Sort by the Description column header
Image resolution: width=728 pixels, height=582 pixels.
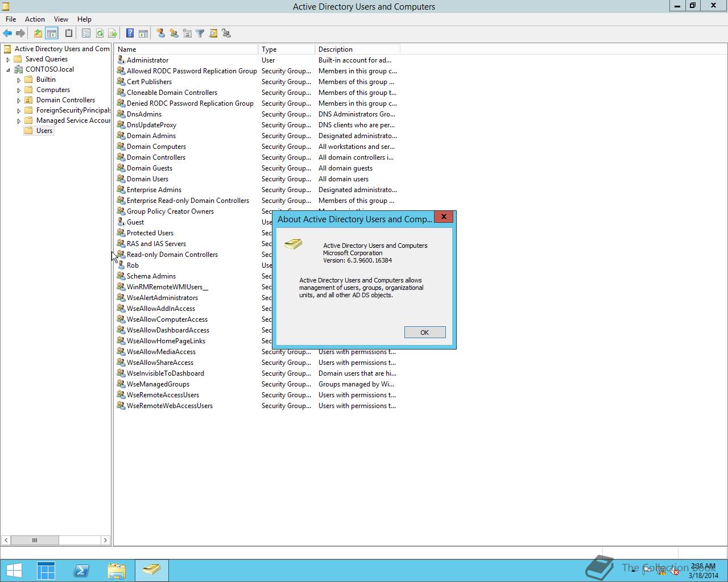coord(358,49)
